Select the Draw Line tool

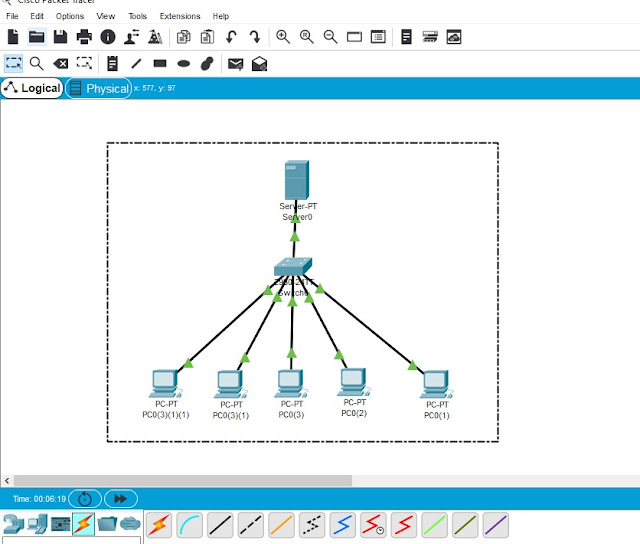[136, 63]
